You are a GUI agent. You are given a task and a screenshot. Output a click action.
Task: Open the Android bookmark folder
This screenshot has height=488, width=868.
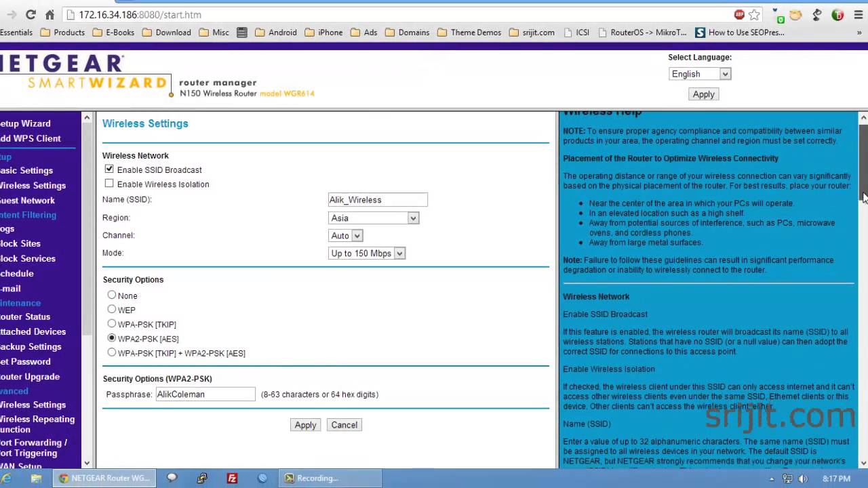(x=275, y=32)
